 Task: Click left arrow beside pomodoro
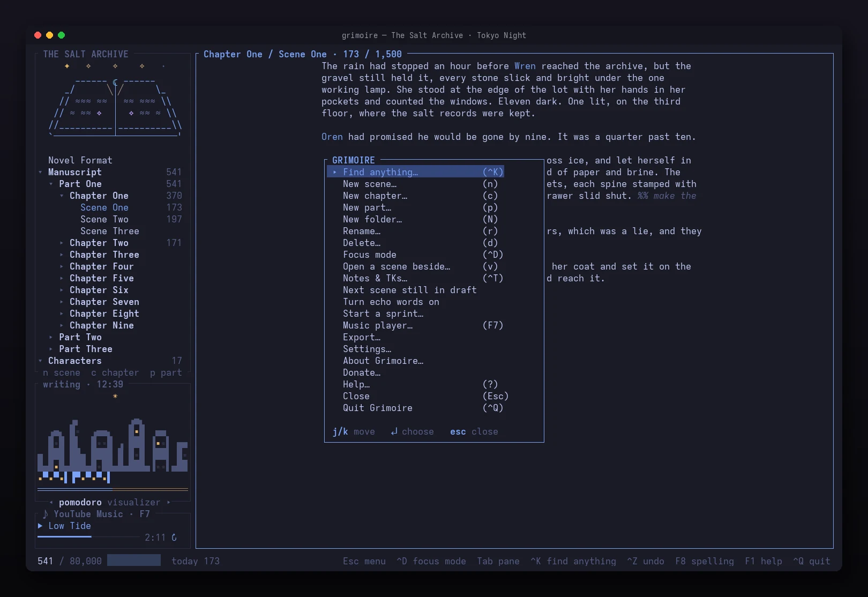tap(51, 502)
